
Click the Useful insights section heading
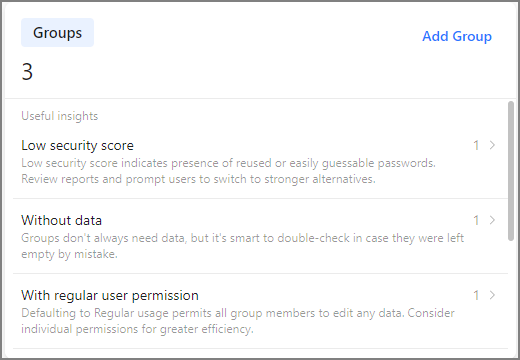(60, 116)
